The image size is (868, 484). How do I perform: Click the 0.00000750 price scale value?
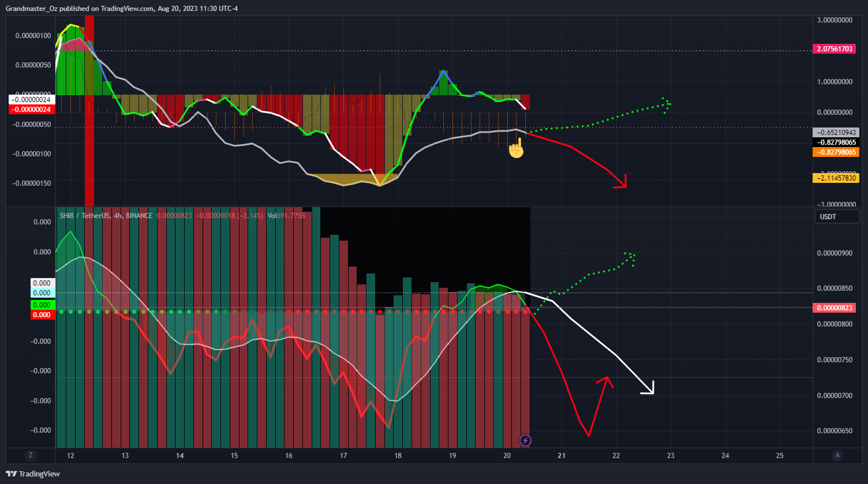coord(835,360)
